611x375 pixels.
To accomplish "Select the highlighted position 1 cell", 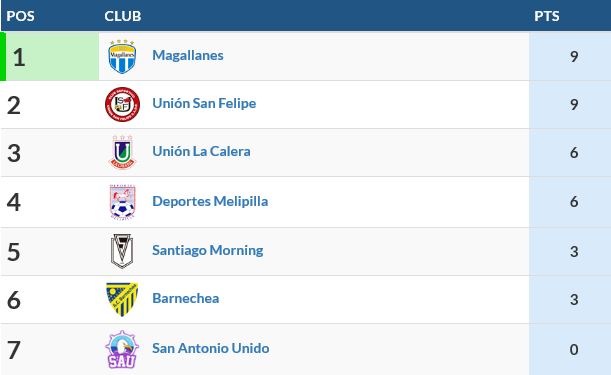I will point(52,57).
